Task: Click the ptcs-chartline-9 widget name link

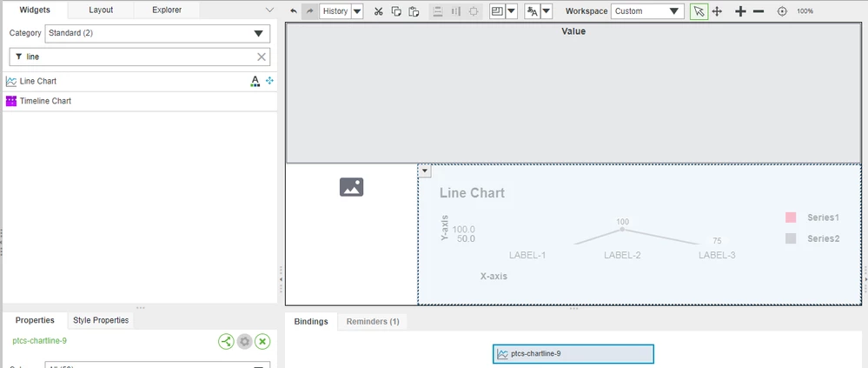Action: tap(39, 341)
